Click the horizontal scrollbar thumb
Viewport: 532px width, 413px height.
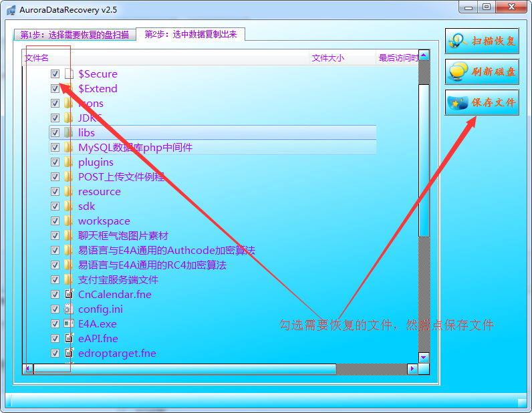click(x=184, y=369)
